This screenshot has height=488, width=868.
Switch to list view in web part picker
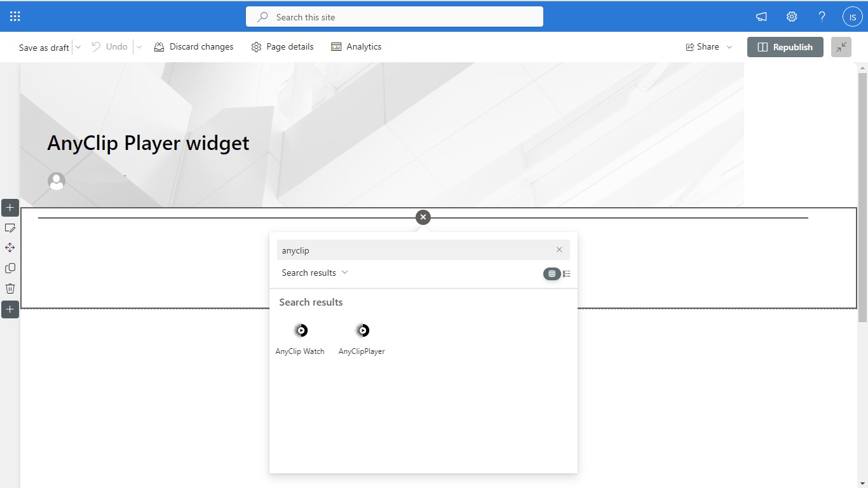(567, 274)
